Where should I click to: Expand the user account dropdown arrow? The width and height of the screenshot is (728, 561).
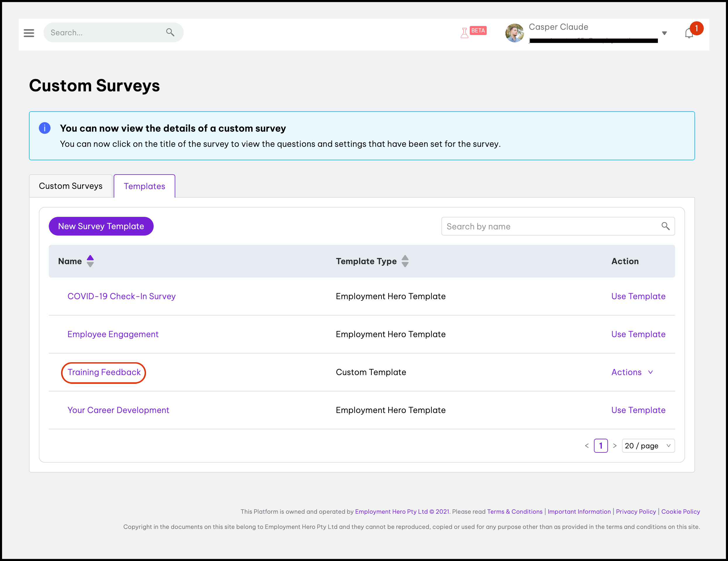(x=664, y=33)
